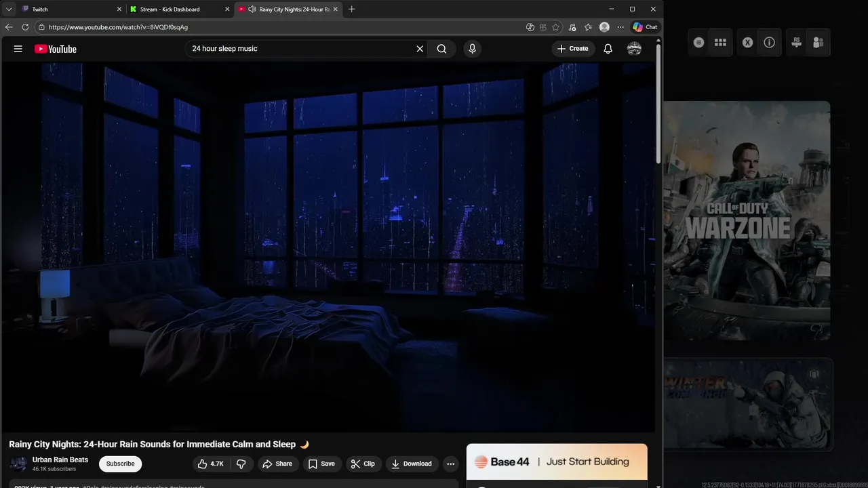Open a new browser tab
Screen dimensions: 868x488
click(351, 9)
